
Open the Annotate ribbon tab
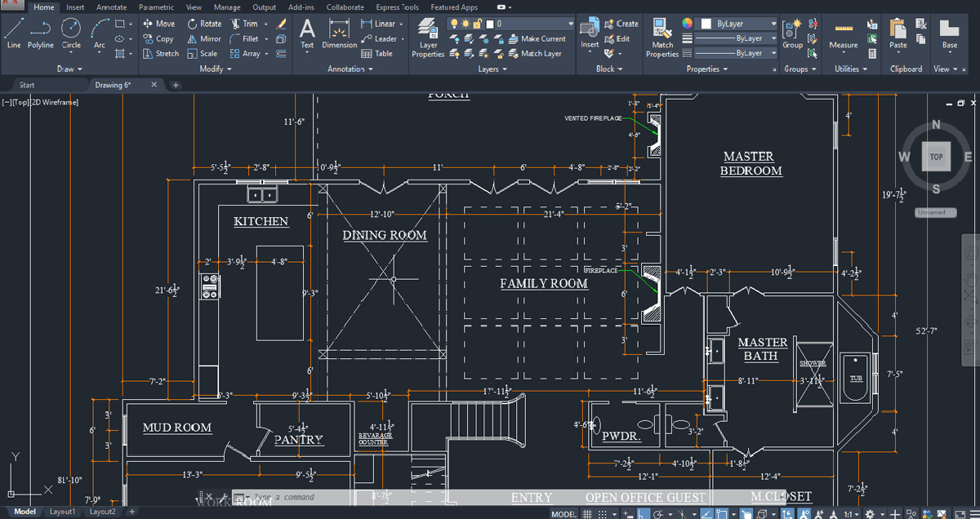pos(111,7)
